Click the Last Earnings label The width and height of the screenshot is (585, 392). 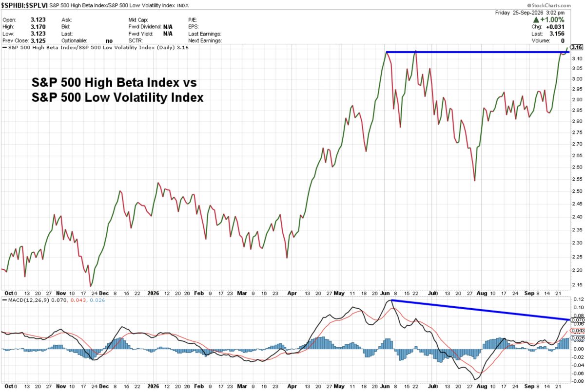pos(205,34)
